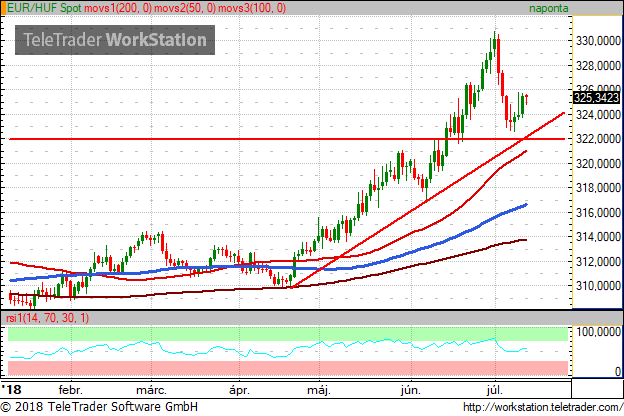The width and height of the screenshot is (624, 416).
Task: Click the júl. month label
Action: tap(494, 390)
